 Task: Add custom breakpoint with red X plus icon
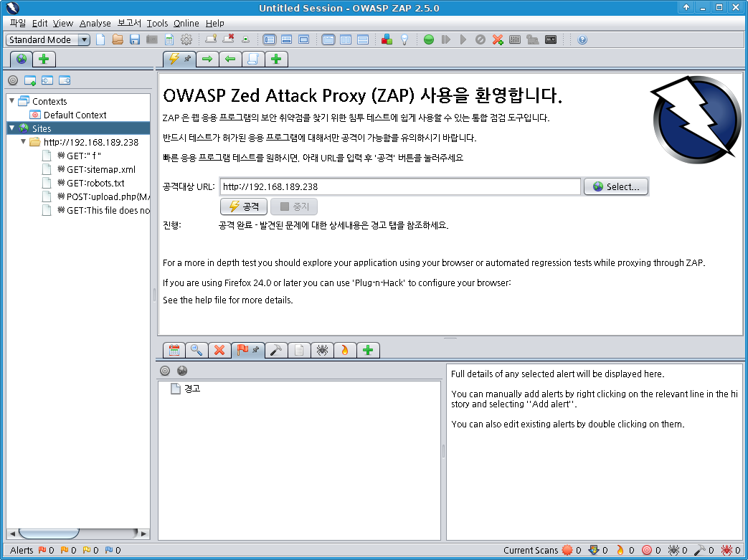pos(498,39)
